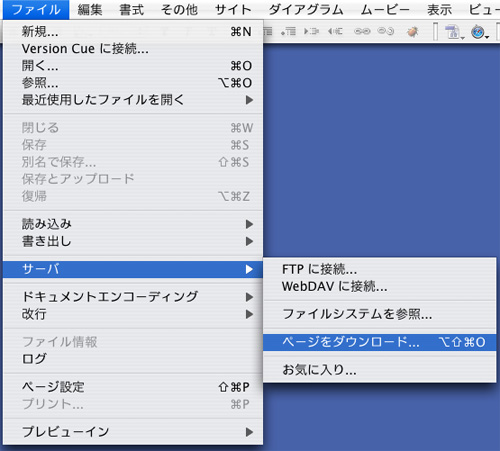Open the 編集 menu
This screenshot has height=451, width=500.
point(90,10)
